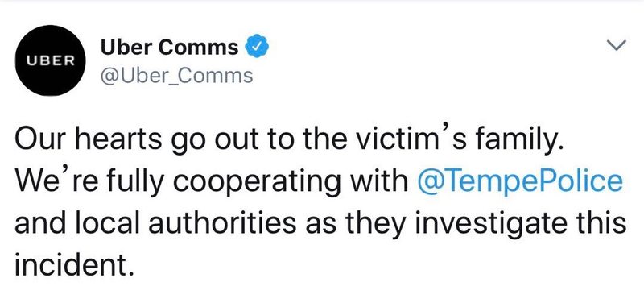The height and width of the screenshot is (303, 644).
Task: Click the blue verified badge
Action: click(x=257, y=47)
